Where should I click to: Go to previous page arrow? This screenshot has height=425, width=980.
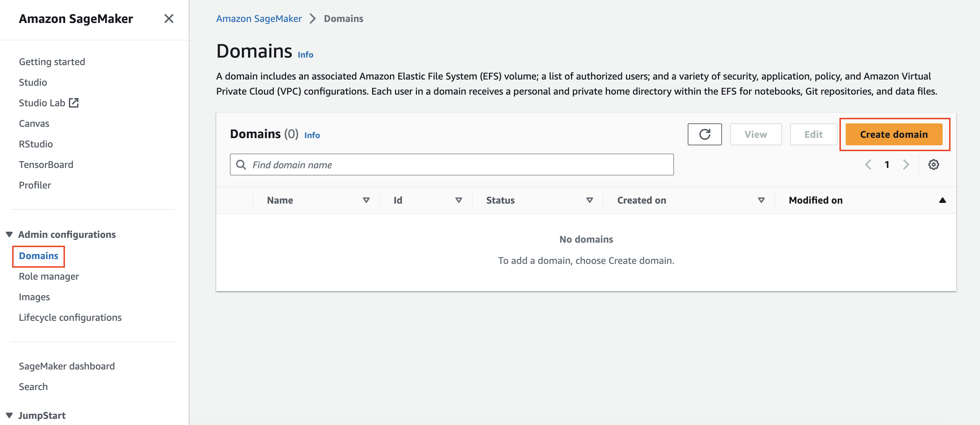(868, 165)
